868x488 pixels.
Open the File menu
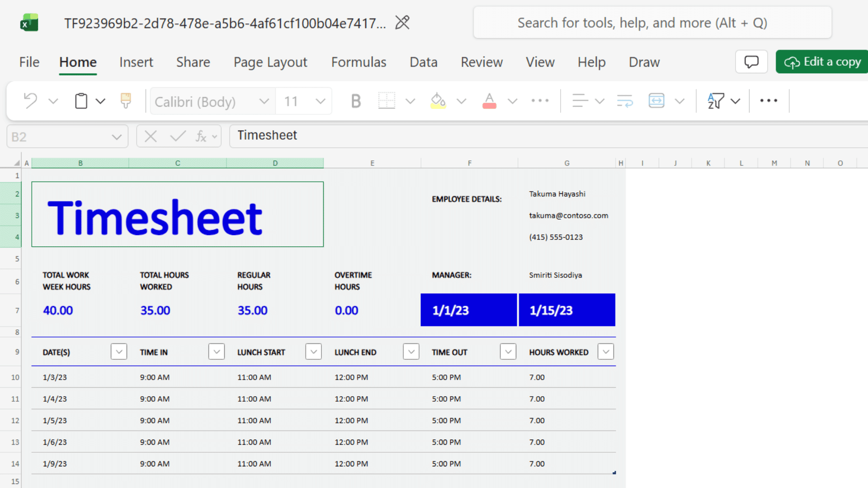(29, 62)
